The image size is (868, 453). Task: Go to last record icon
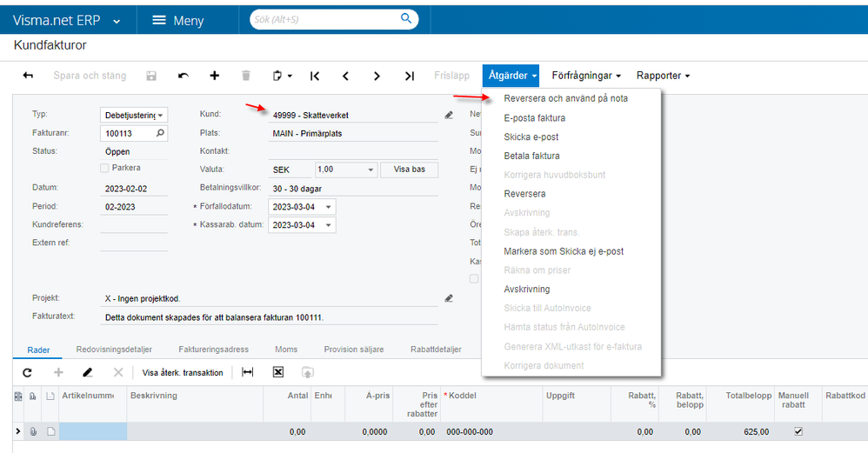point(409,76)
